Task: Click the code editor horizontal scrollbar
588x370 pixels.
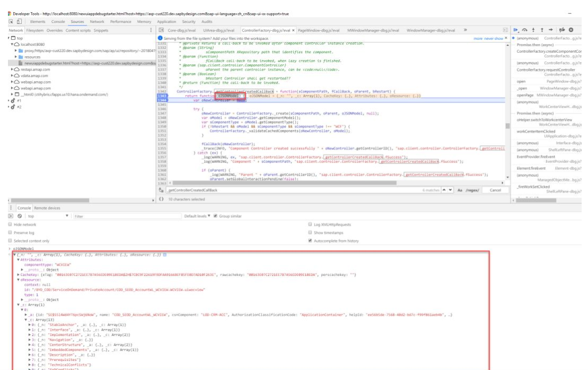Action: pyautogui.click(x=284, y=183)
